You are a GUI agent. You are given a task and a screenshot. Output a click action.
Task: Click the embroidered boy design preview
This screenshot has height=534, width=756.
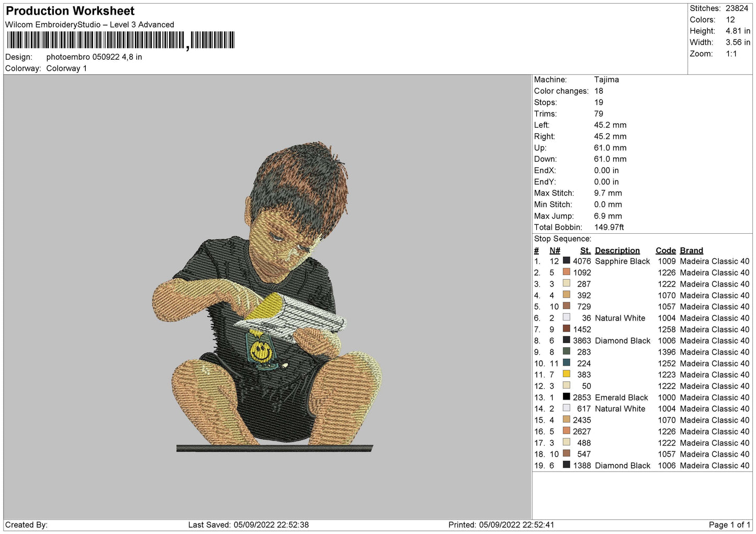(267, 297)
